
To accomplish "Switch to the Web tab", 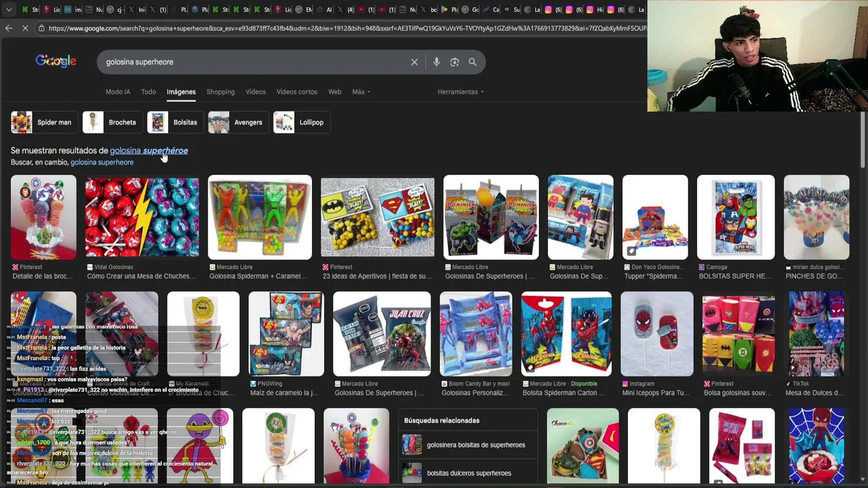I will 335,91.
